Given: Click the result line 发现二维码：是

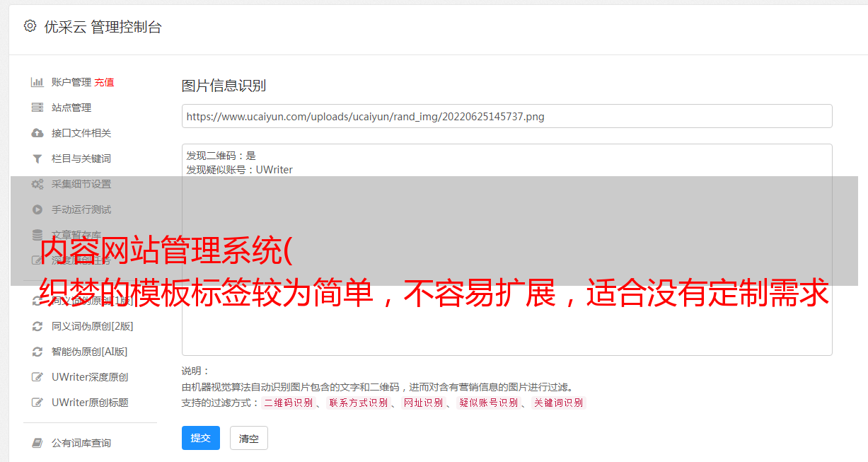Looking at the screenshot, I should tap(221, 156).
